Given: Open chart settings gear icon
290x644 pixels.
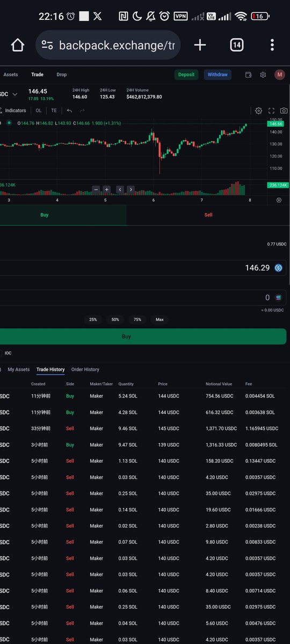Looking at the screenshot, I should (258, 111).
